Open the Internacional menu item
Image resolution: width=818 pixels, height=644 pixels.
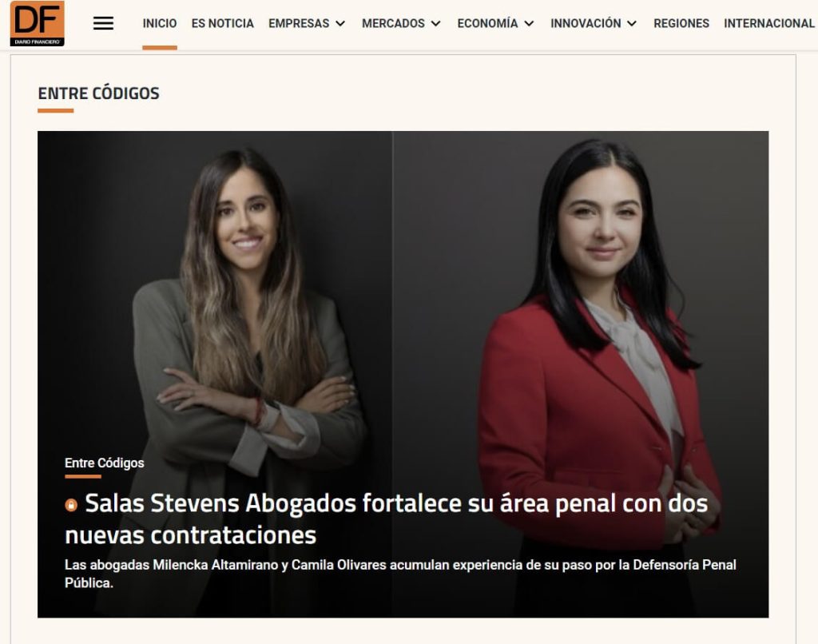(769, 23)
